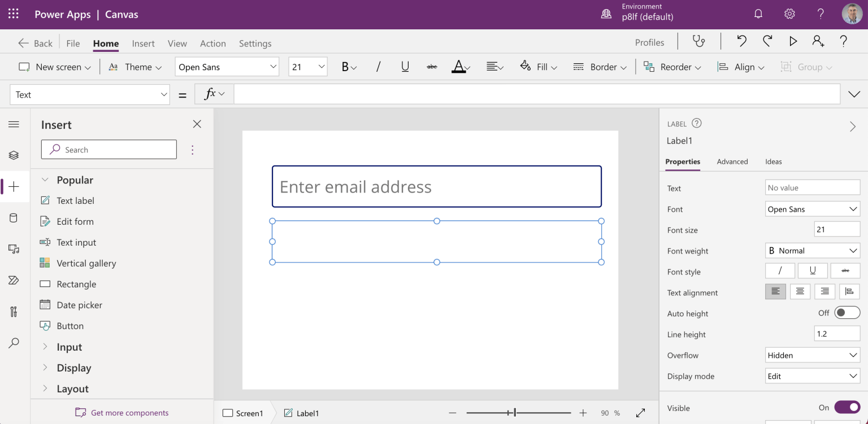Click Get more components link

pos(129,413)
